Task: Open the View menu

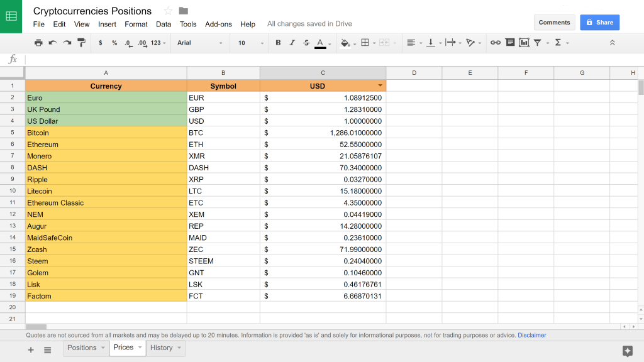Action: (82, 25)
